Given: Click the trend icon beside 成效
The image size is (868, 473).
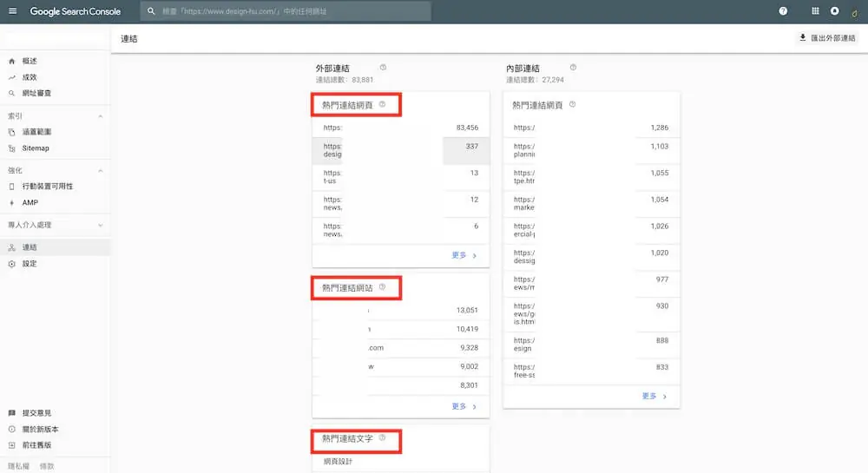Looking at the screenshot, I should (11, 77).
